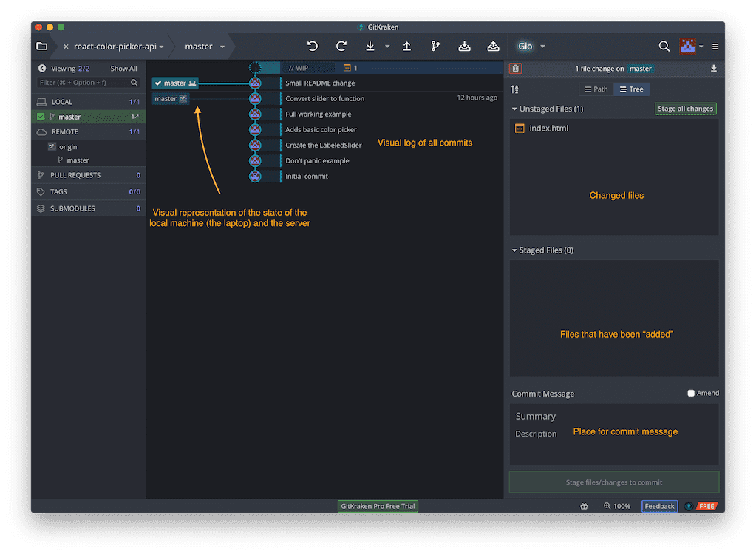Select commit 'Initial commit'
The width and height of the screenshot is (756, 554).
click(306, 177)
